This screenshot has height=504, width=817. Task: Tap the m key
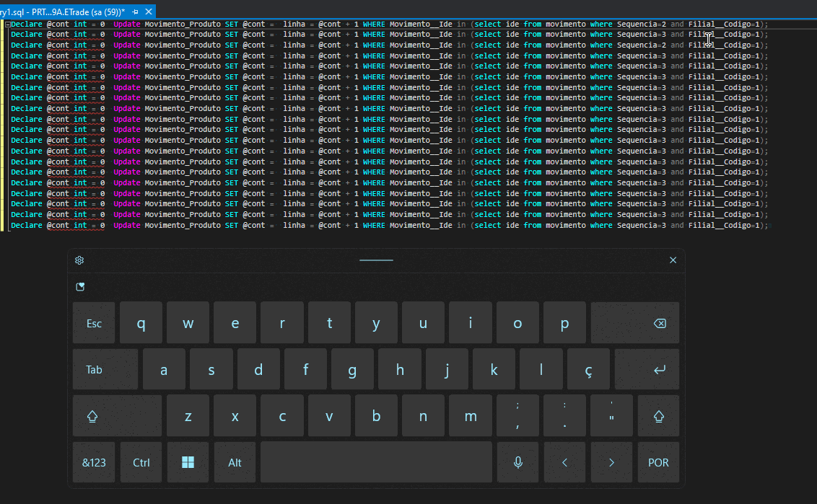pos(471,416)
